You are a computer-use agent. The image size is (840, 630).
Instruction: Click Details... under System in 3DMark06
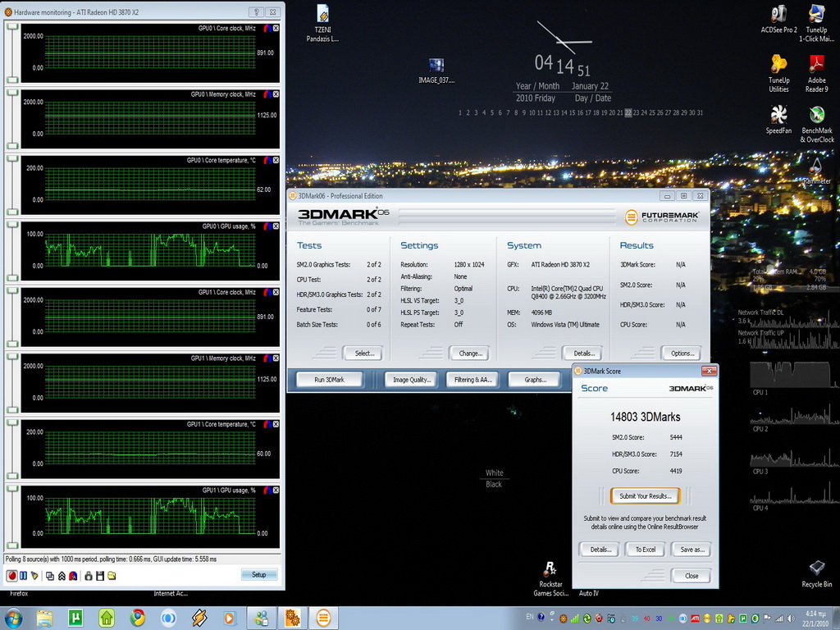pos(584,353)
